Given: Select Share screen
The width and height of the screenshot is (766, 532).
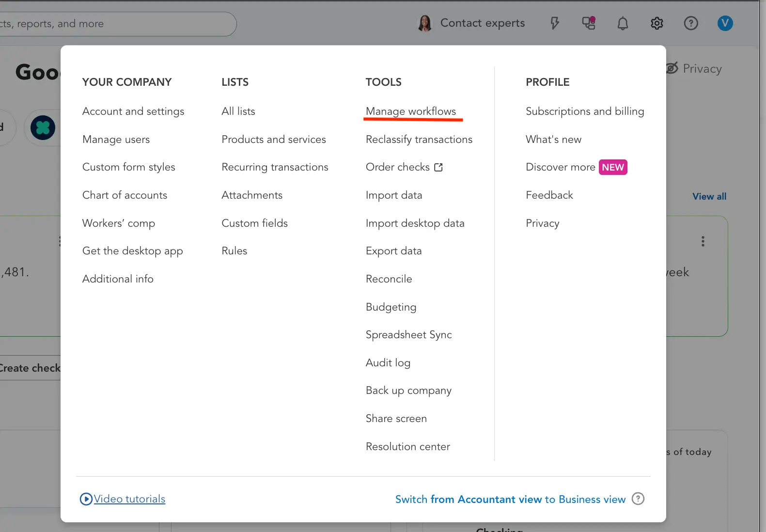Looking at the screenshot, I should (396, 419).
